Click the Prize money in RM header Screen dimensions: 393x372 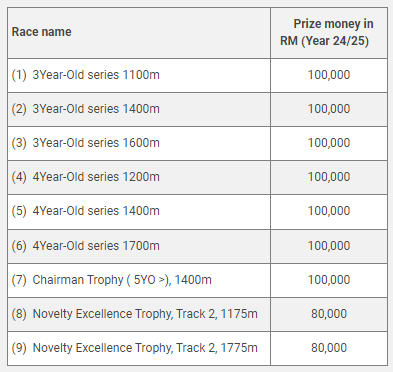pos(327,32)
